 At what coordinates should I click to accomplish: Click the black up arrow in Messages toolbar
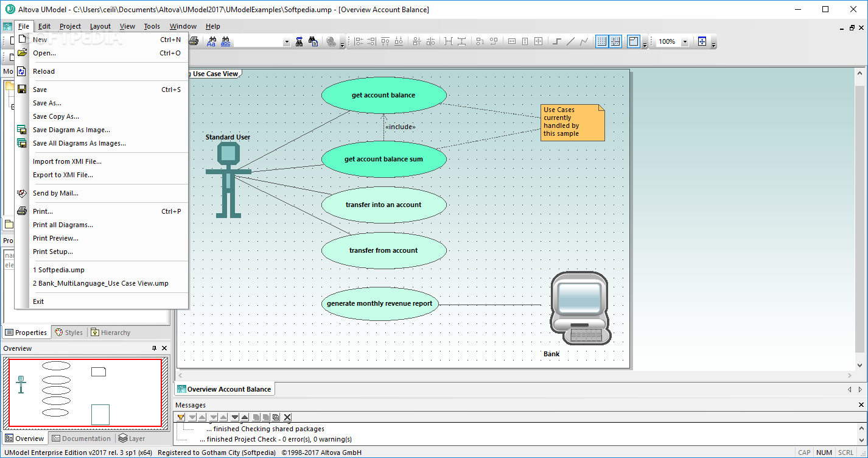(x=245, y=417)
